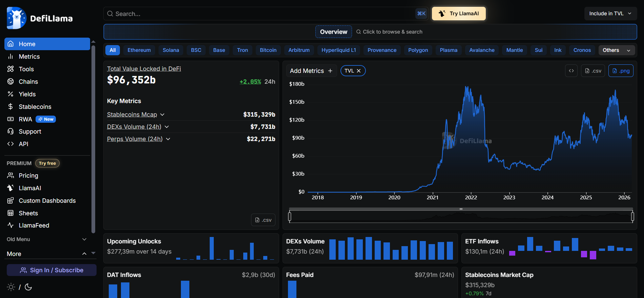Select the Mantle chain tab
The image size is (644, 298).
(x=515, y=50)
